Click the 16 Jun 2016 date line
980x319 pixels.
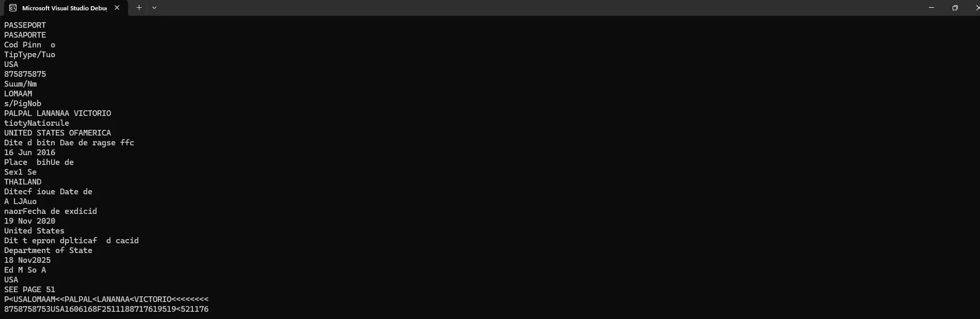point(29,153)
